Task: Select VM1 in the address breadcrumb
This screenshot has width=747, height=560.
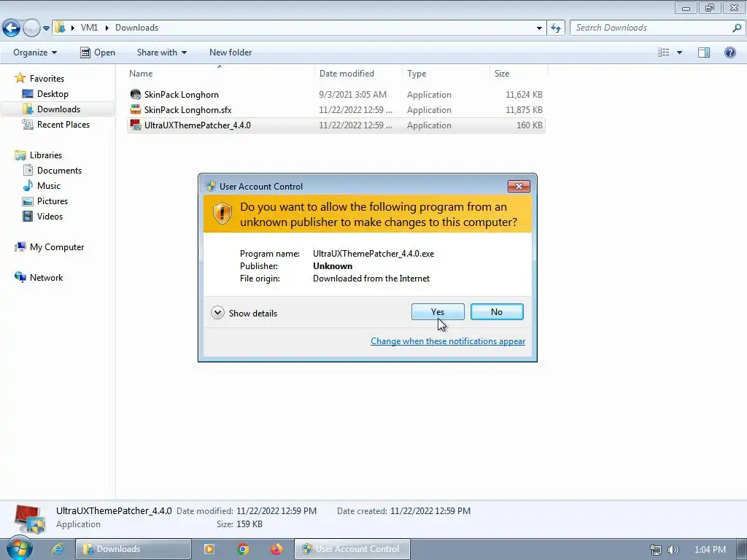Action: click(89, 28)
